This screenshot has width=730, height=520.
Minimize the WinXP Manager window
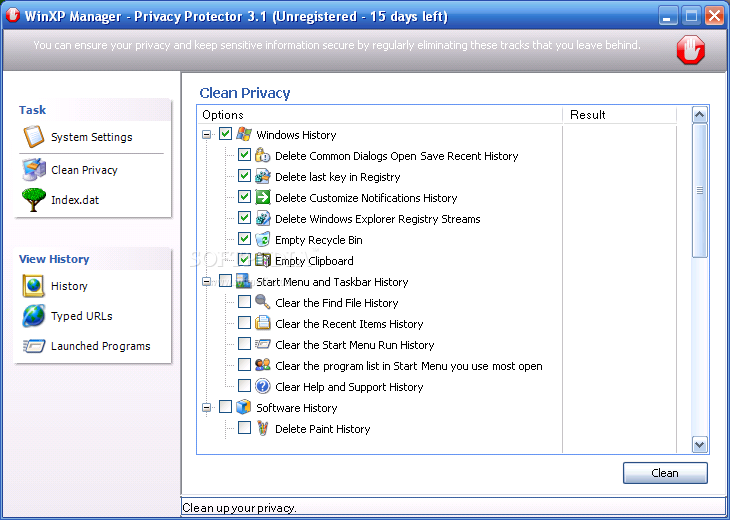(668, 16)
